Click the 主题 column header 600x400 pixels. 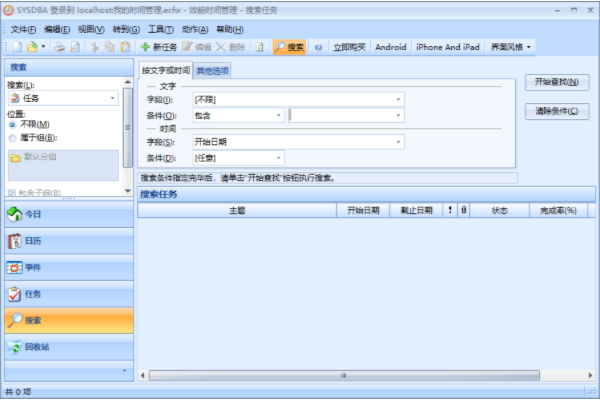click(237, 210)
